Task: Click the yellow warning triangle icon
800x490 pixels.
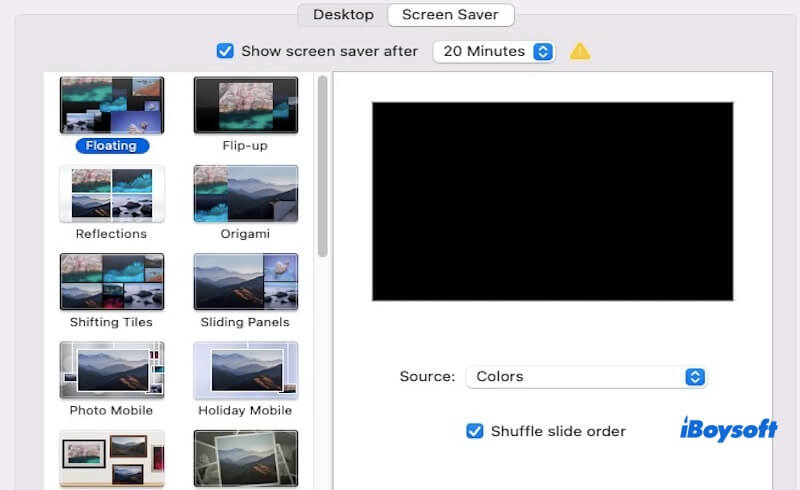Action: click(580, 51)
